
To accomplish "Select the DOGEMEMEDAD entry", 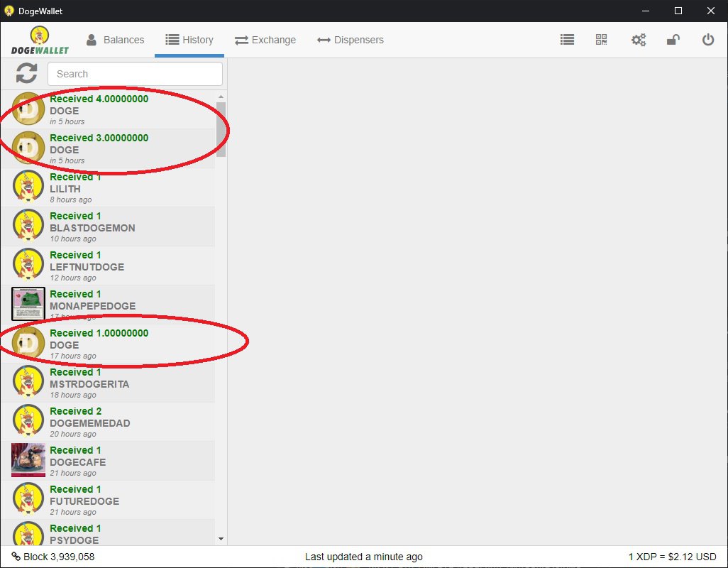I will [108, 421].
